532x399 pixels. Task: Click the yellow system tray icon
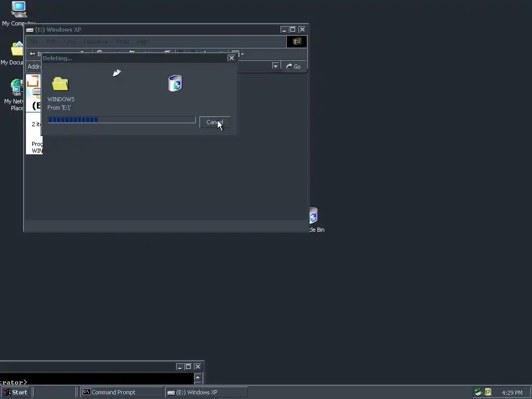tap(488, 392)
